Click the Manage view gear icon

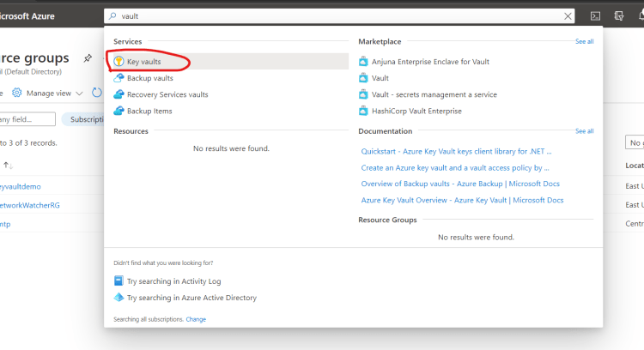[x=17, y=94]
